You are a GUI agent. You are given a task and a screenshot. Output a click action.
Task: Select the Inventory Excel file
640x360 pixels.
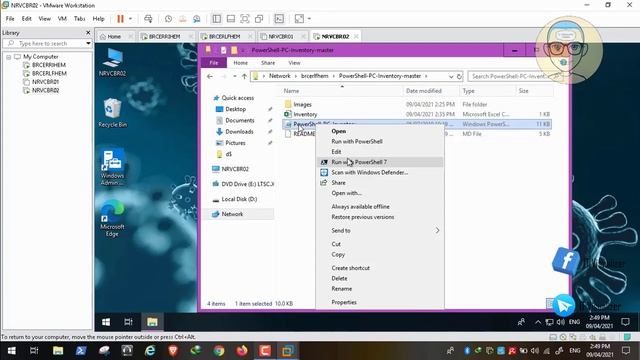pos(416,114)
